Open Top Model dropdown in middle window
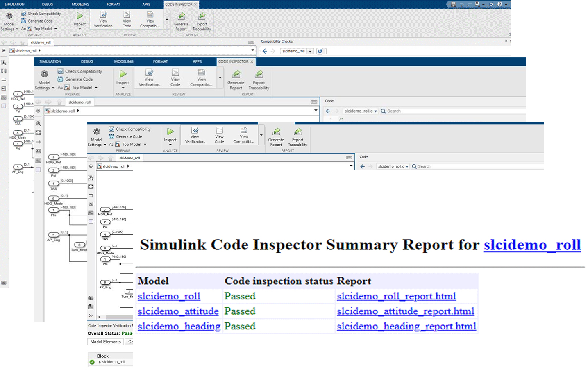This screenshot has width=588, height=390. pyautogui.click(x=96, y=87)
